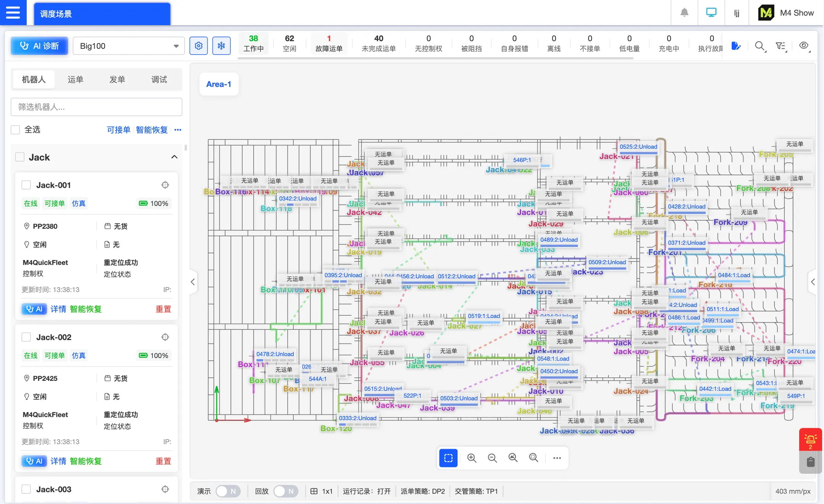Click the AI 诊断 button
The image size is (824, 504).
point(39,46)
